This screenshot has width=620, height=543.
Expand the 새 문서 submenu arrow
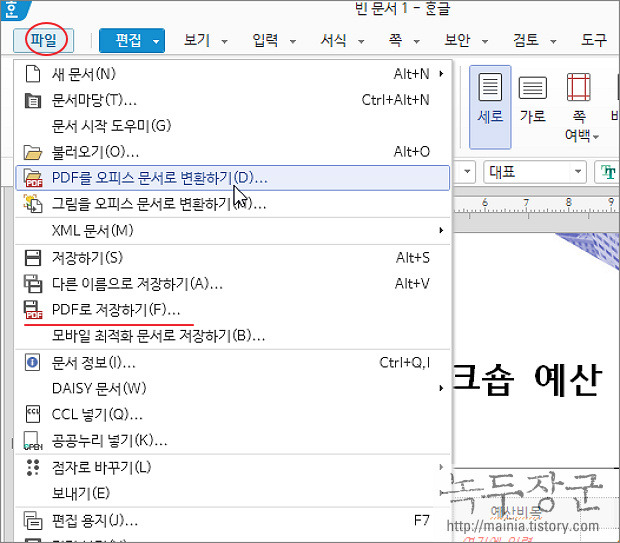(x=441, y=74)
